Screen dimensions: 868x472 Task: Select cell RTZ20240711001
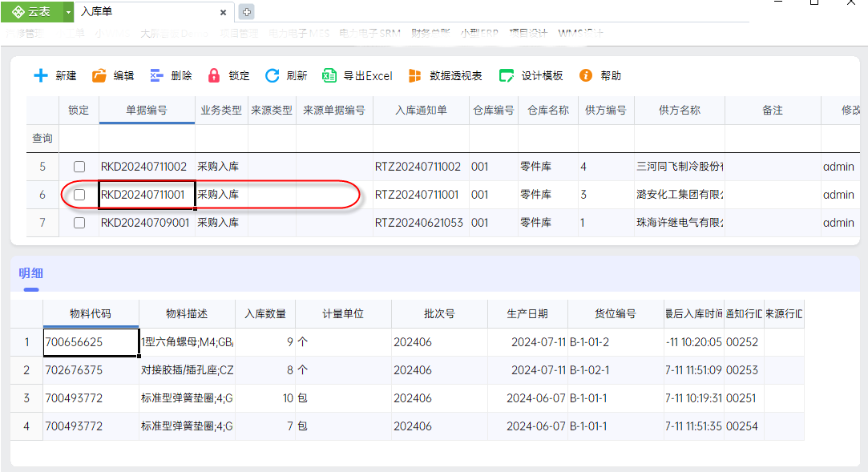pos(421,195)
